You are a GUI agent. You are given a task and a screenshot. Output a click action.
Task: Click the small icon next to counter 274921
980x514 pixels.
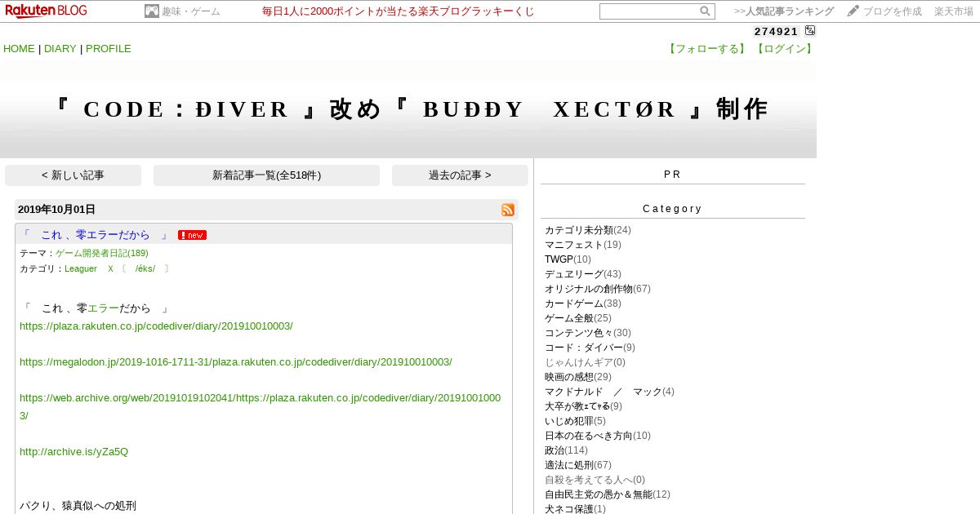(x=810, y=31)
